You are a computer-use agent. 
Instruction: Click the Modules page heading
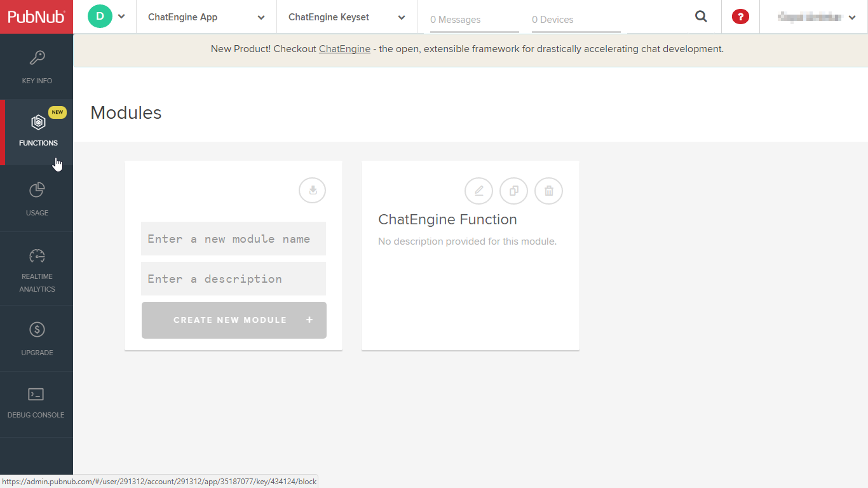126,113
